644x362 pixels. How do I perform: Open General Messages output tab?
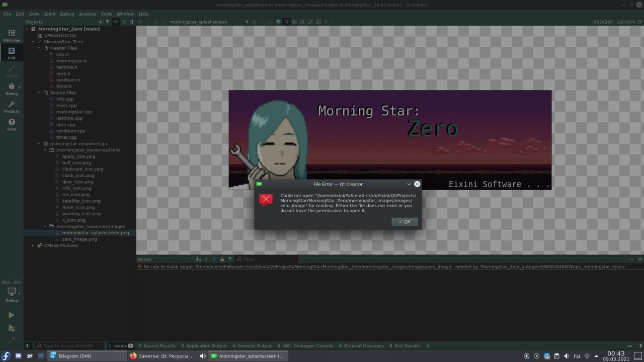coord(361,345)
